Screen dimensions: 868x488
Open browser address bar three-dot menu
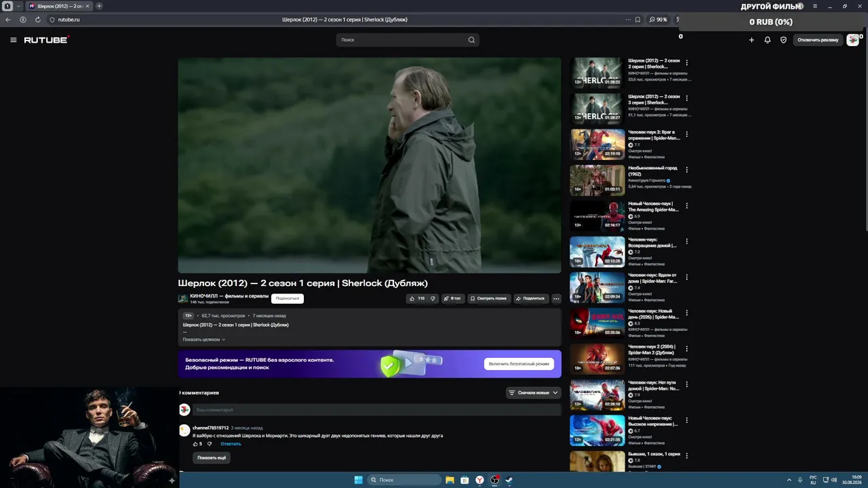[628, 20]
